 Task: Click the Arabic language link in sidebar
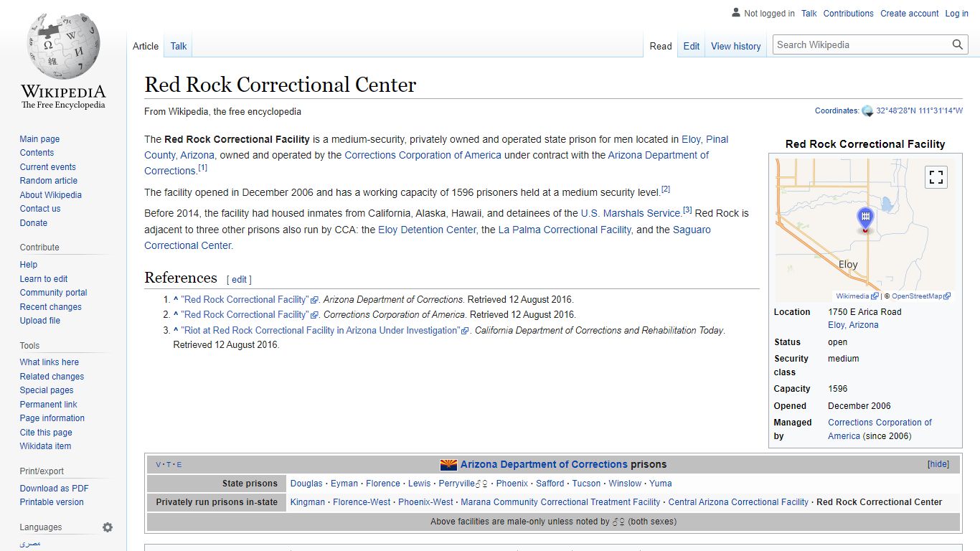(x=30, y=544)
